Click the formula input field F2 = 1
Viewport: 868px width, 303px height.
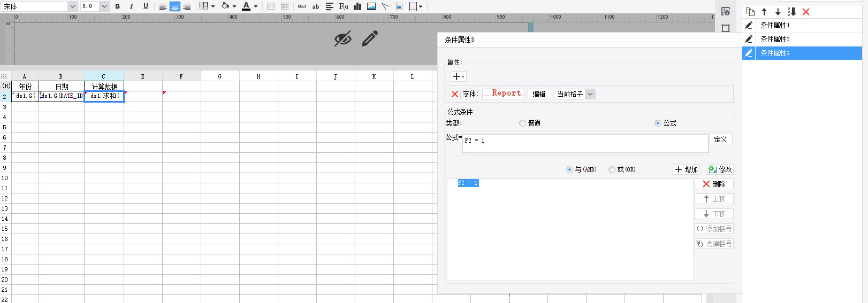[585, 143]
